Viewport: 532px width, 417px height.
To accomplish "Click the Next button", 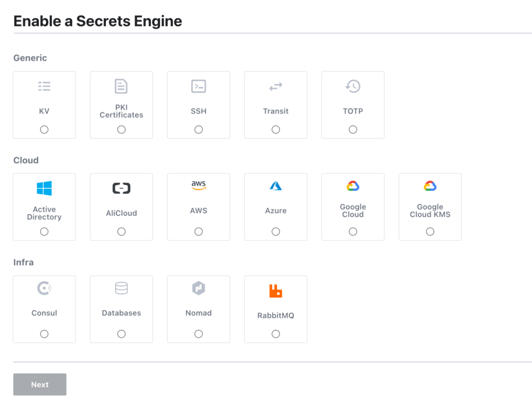I will 39,384.
